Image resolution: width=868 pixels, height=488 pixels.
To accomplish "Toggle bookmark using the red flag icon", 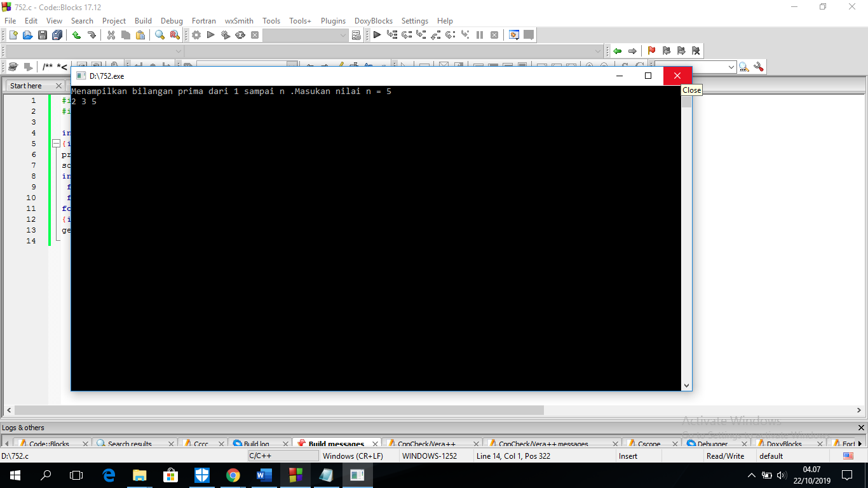I will (651, 51).
